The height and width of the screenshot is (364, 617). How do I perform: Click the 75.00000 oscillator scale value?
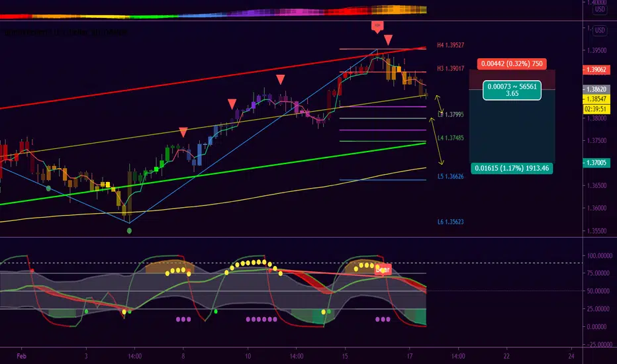pos(599,273)
